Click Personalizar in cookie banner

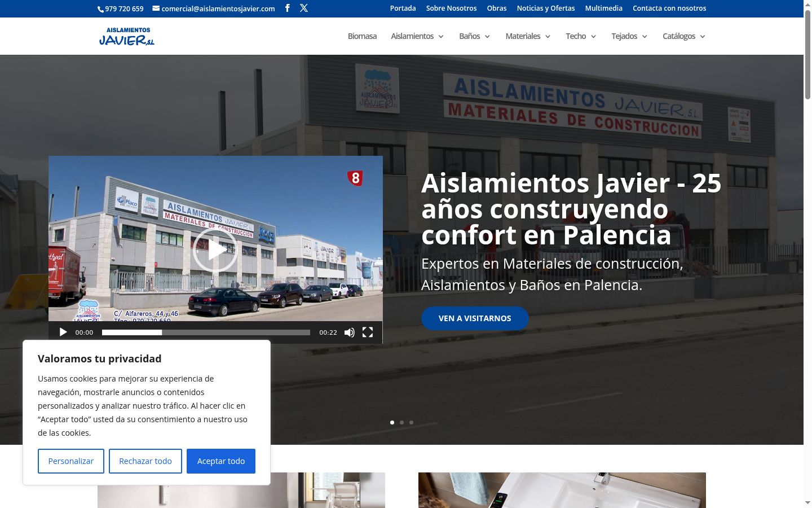point(71,461)
